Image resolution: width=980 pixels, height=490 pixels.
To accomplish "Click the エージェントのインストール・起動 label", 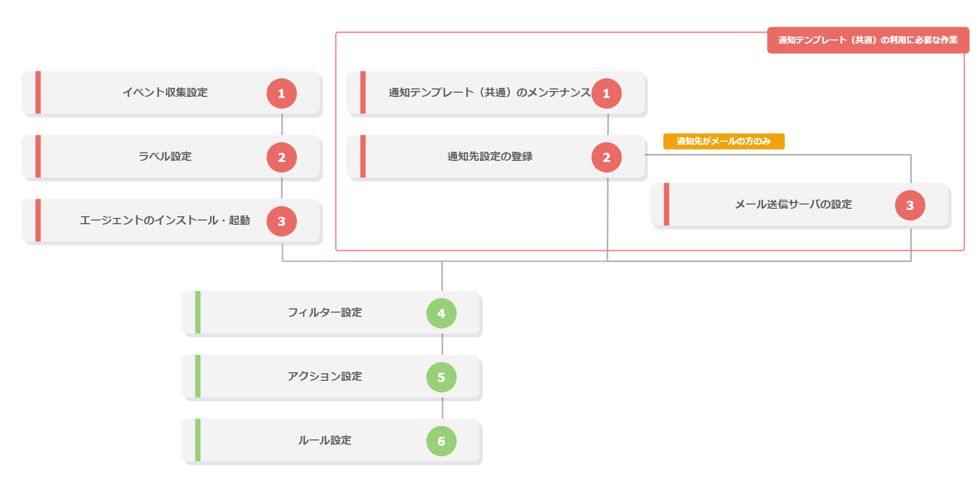I will 165,220.
